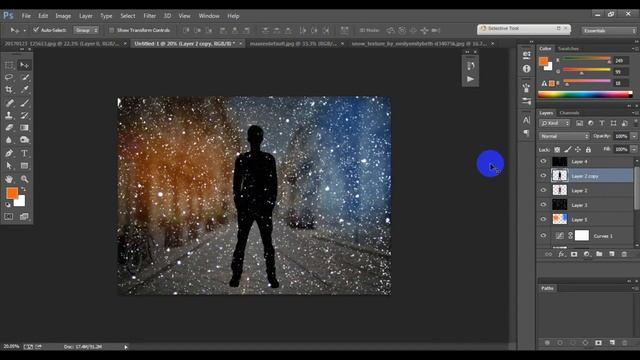Open the Fill slider dropdown arrow
This screenshot has height=360, width=640.
[634, 149]
